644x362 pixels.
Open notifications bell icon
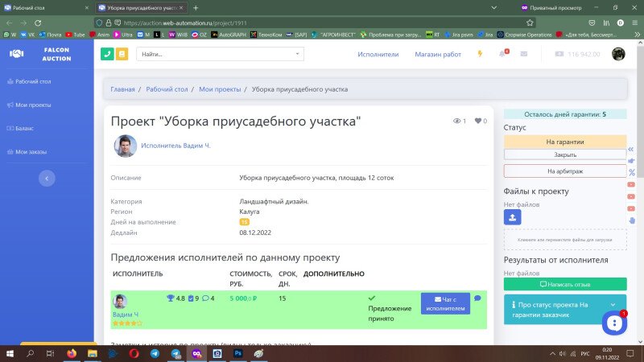point(502,54)
